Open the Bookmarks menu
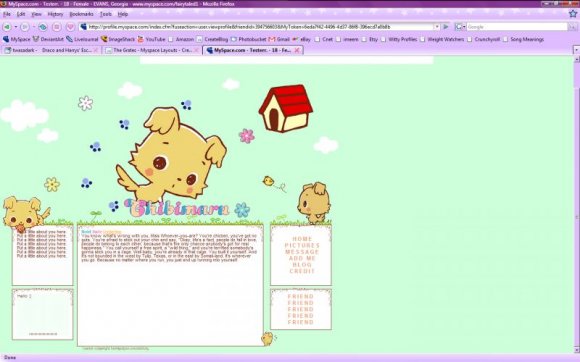 pyautogui.click(x=81, y=14)
